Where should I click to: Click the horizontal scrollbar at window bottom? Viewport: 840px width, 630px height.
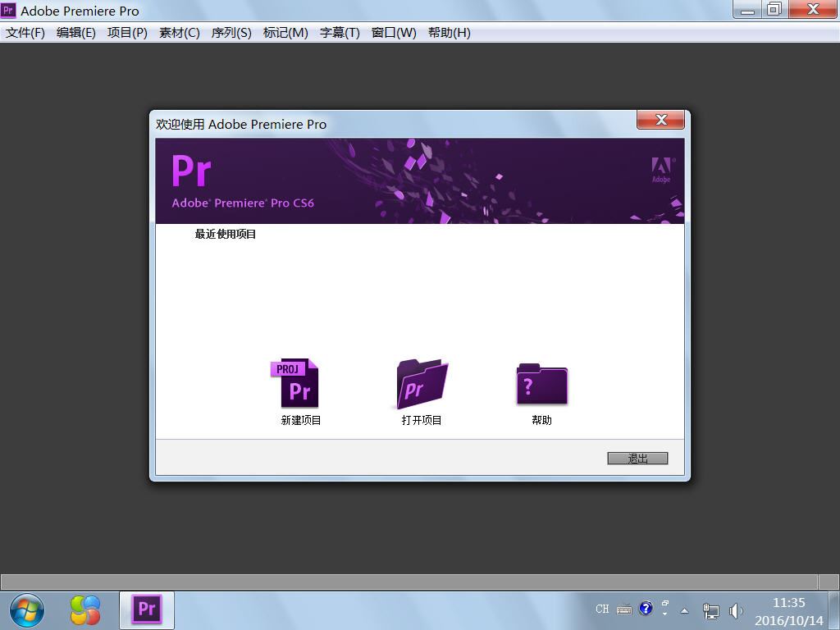(409, 582)
